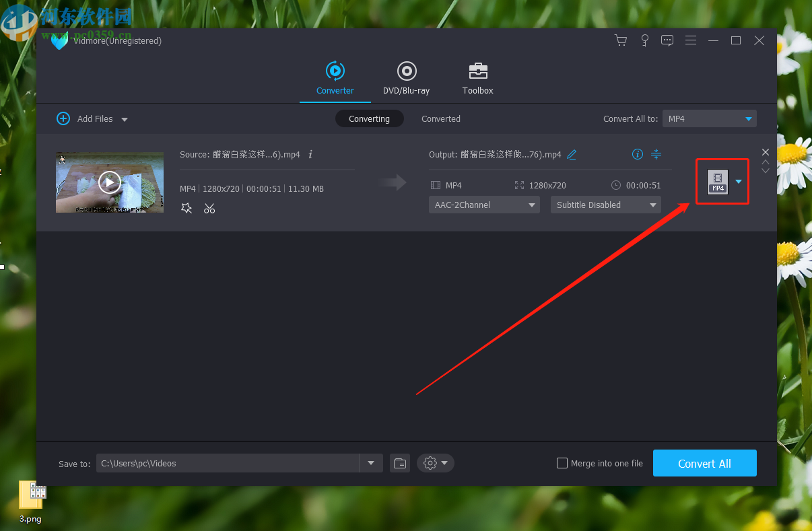Open the hamburger menu icon

coord(691,40)
